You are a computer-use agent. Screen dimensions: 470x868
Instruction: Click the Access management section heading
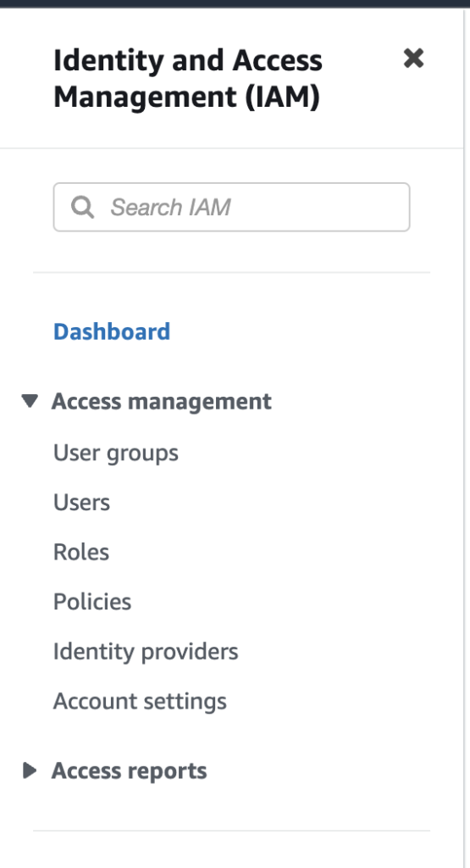tap(162, 401)
